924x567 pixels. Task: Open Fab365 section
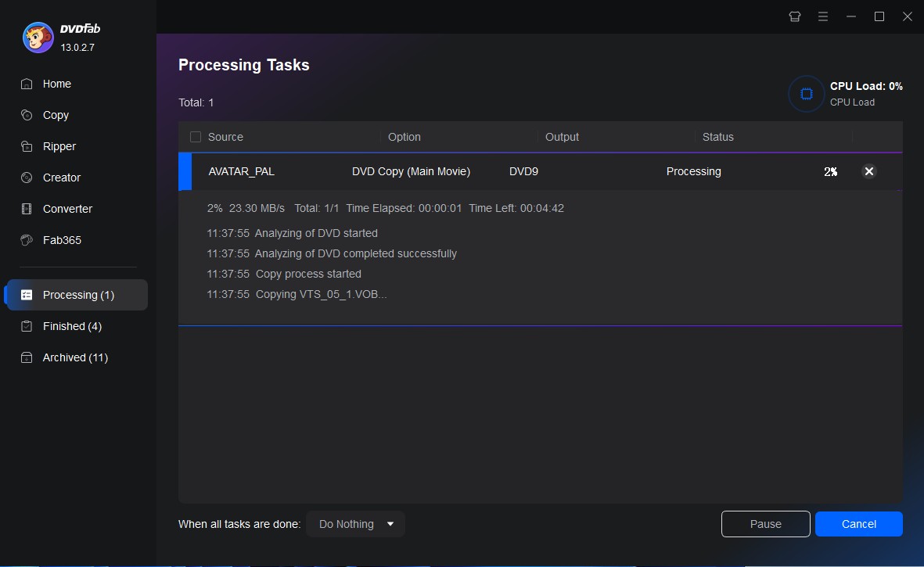tap(62, 239)
